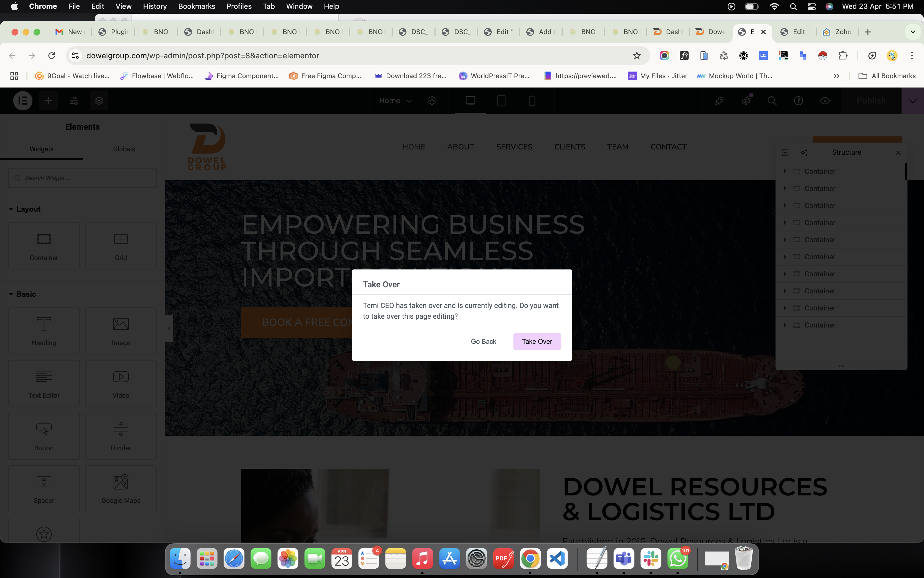Collapse the Layout section

[x=24, y=209]
